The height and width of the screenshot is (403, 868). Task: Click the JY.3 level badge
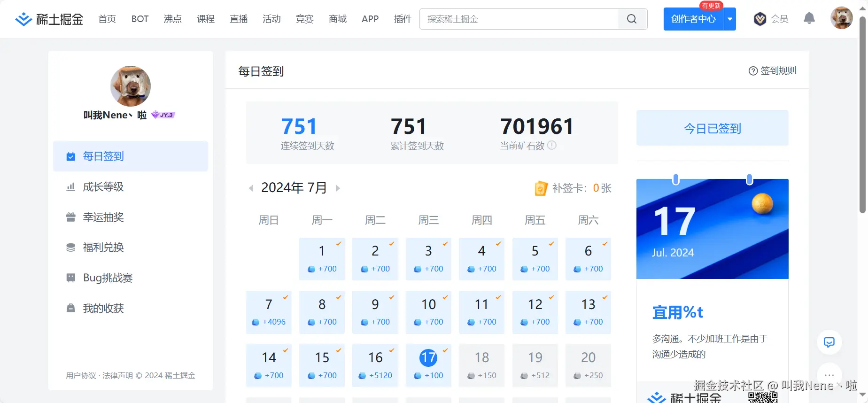tap(163, 115)
